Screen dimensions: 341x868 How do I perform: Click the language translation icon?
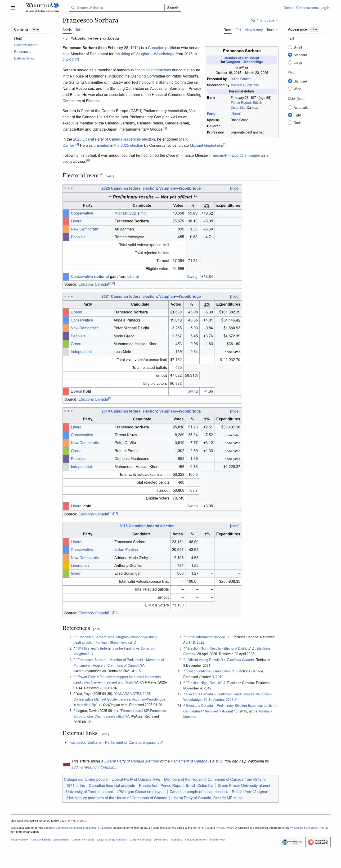click(x=253, y=21)
